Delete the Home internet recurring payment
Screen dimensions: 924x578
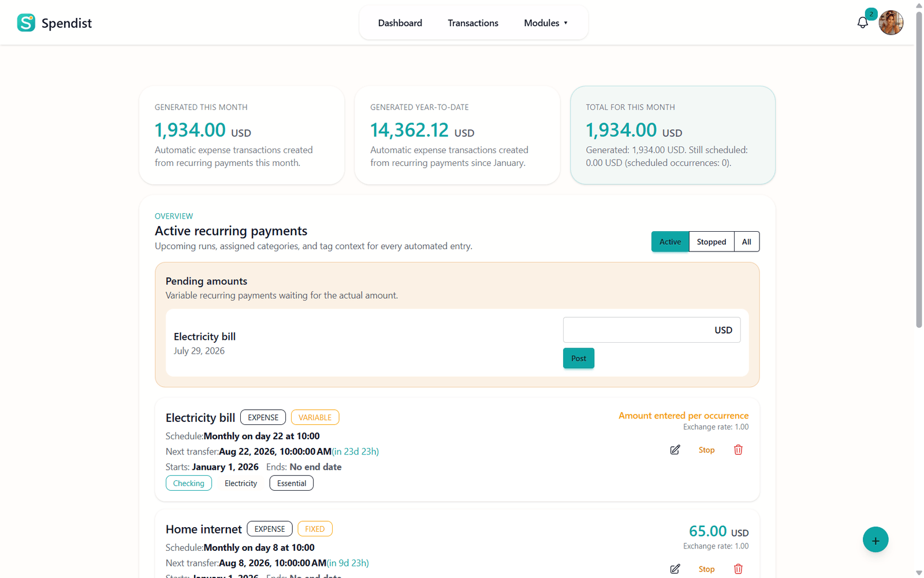click(x=738, y=569)
